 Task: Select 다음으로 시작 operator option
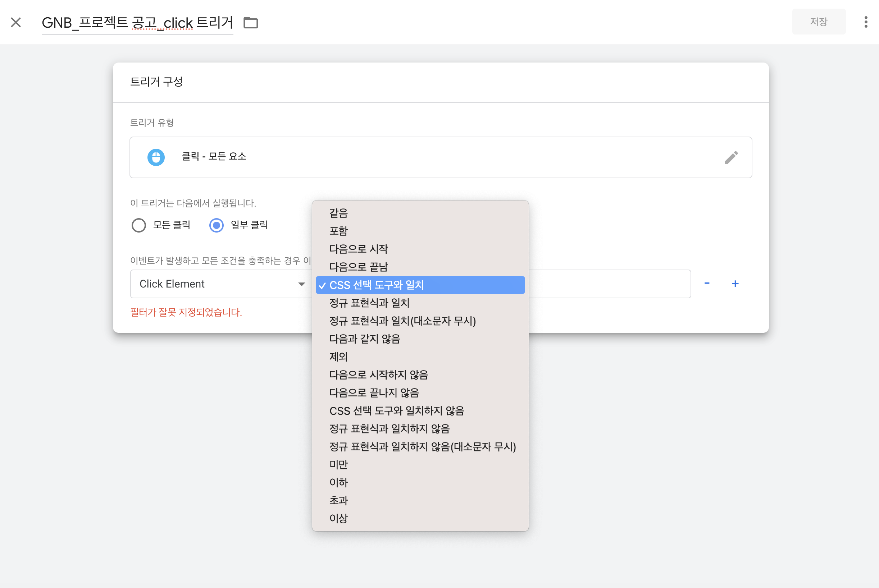(358, 249)
